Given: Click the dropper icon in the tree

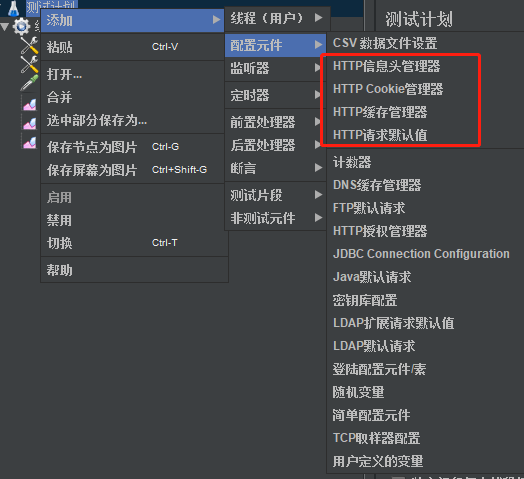Looking at the screenshot, I should pyautogui.click(x=29, y=83).
